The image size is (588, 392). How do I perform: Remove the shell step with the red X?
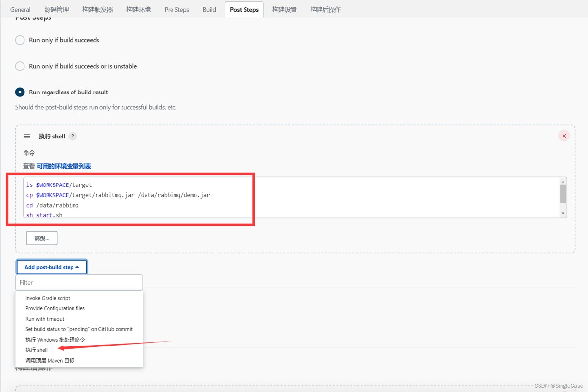tap(564, 136)
